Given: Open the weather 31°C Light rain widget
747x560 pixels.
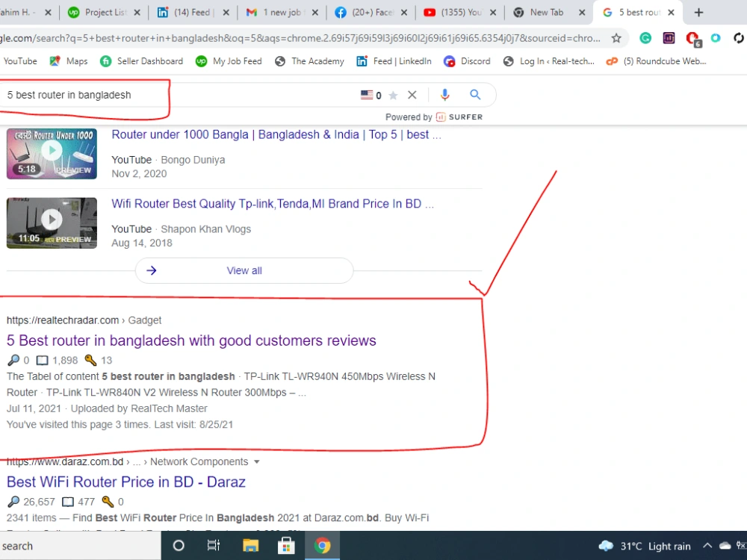Looking at the screenshot, I should click(645, 546).
